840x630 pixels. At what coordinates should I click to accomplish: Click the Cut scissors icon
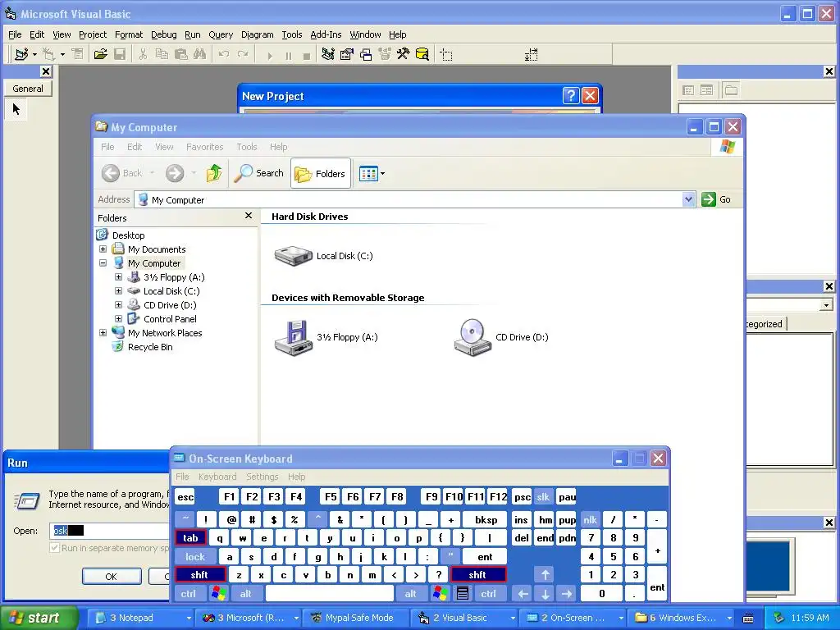(x=143, y=54)
